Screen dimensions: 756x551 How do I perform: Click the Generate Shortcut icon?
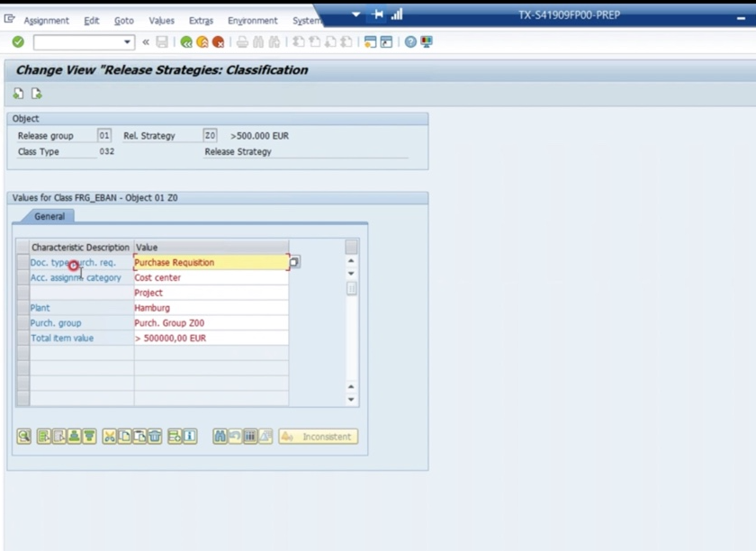pos(386,42)
